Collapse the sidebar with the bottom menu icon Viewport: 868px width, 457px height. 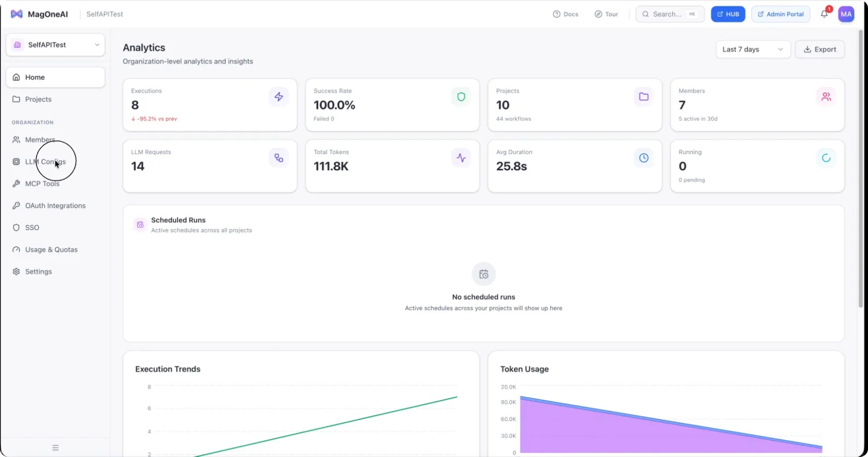55,448
